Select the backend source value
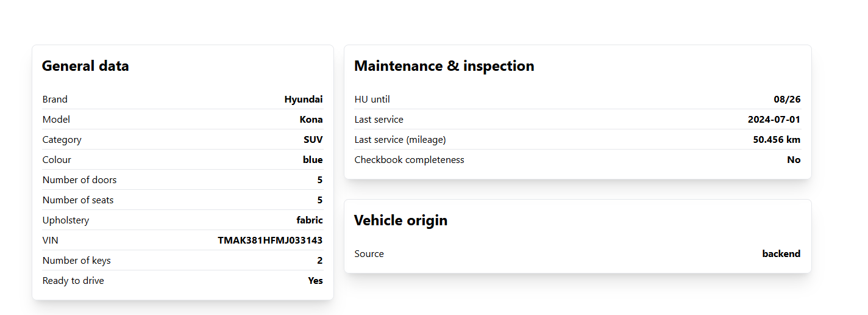The width and height of the screenshot is (868, 315). pos(781,253)
